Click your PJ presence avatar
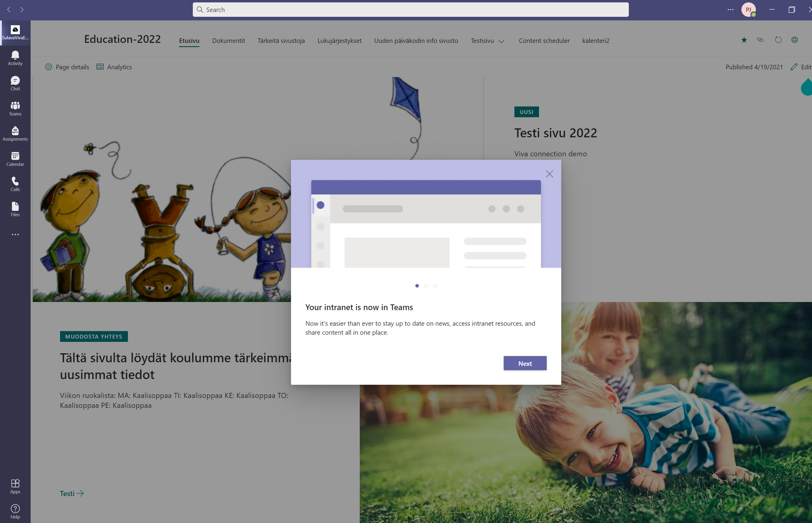Screen dimensions: 812x523 749,9
